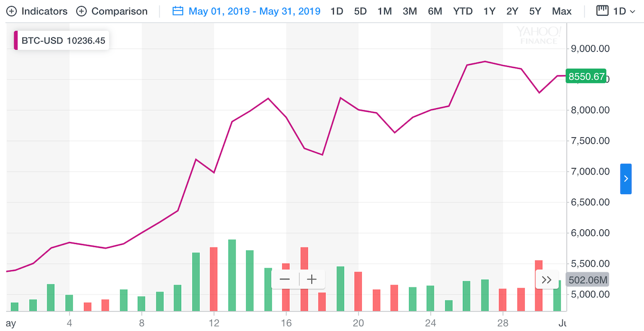
Task: Click the plus icon beside Comparison
Action: (x=82, y=11)
